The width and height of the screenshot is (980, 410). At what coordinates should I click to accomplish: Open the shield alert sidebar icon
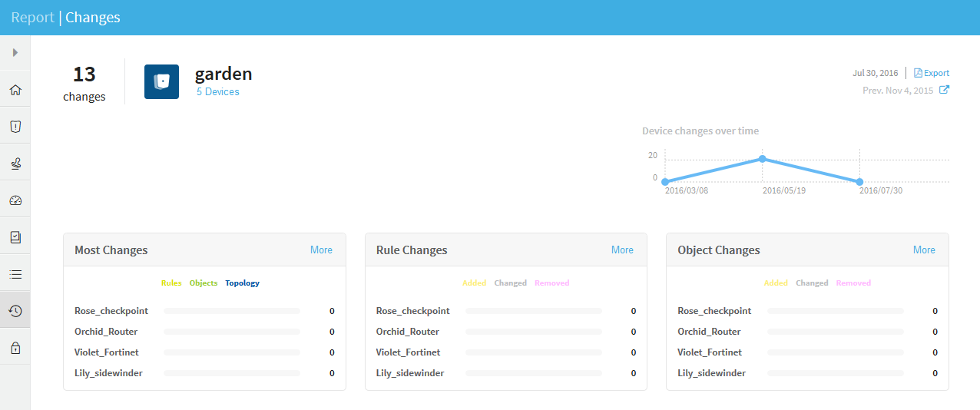(15, 127)
